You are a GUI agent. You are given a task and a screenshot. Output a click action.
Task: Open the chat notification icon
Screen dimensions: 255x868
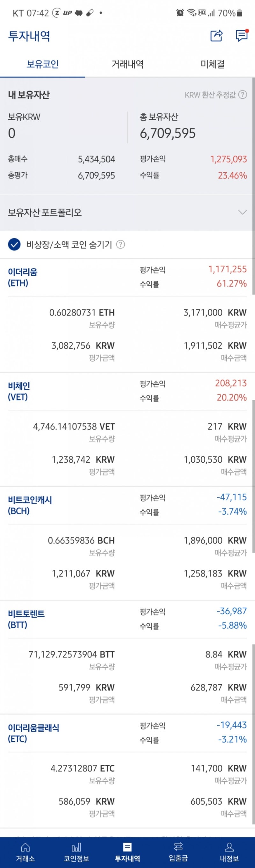tap(242, 36)
